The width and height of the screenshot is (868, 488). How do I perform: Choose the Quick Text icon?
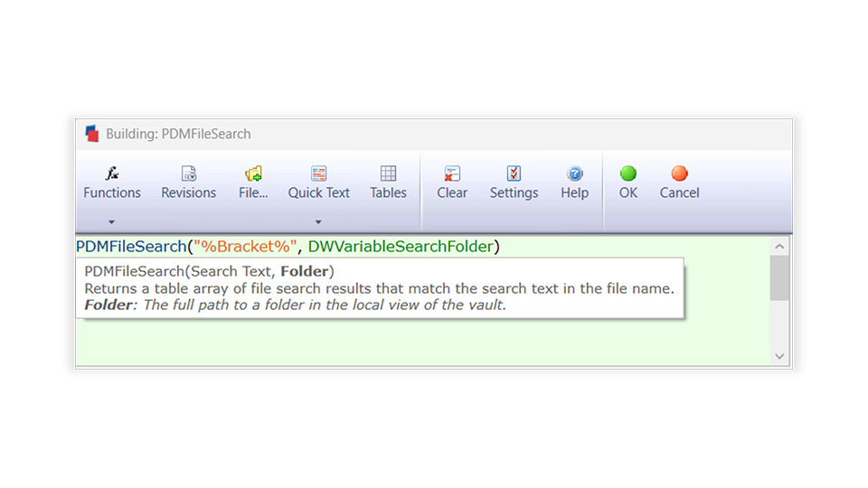pos(319,174)
